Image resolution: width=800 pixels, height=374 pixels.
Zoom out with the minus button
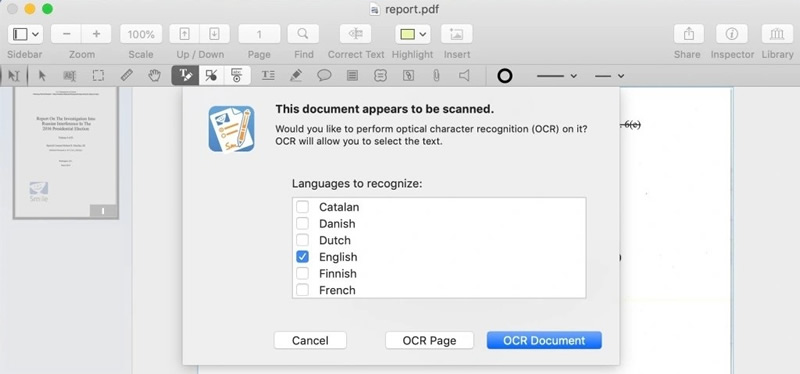coord(67,34)
